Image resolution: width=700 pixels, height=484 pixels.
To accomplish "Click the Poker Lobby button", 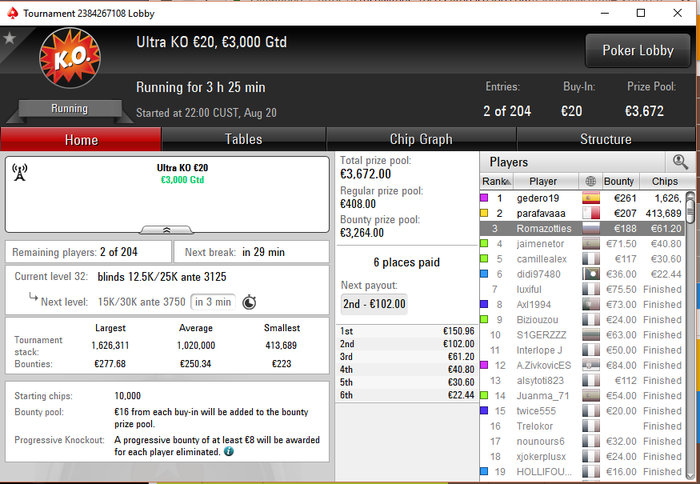I will (x=638, y=50).
